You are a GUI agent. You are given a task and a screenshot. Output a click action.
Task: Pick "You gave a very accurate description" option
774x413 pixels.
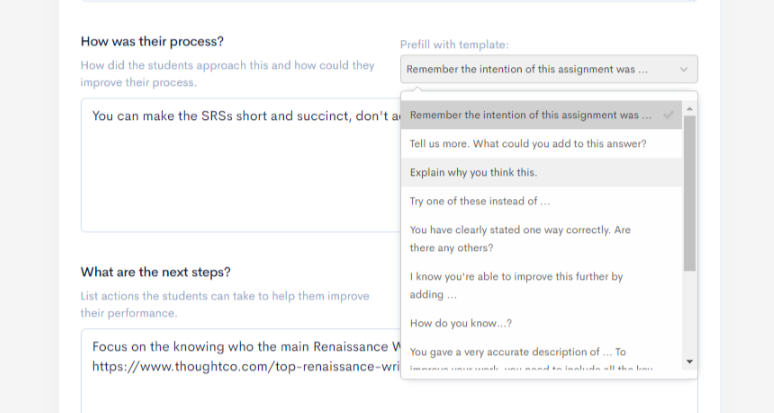pos(517,352)
